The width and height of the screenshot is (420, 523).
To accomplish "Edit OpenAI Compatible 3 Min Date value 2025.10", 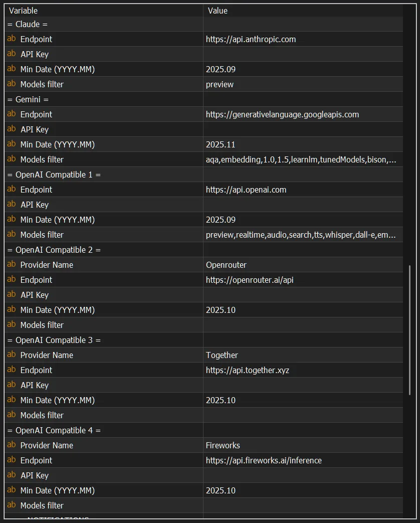I will pos(303,400).
